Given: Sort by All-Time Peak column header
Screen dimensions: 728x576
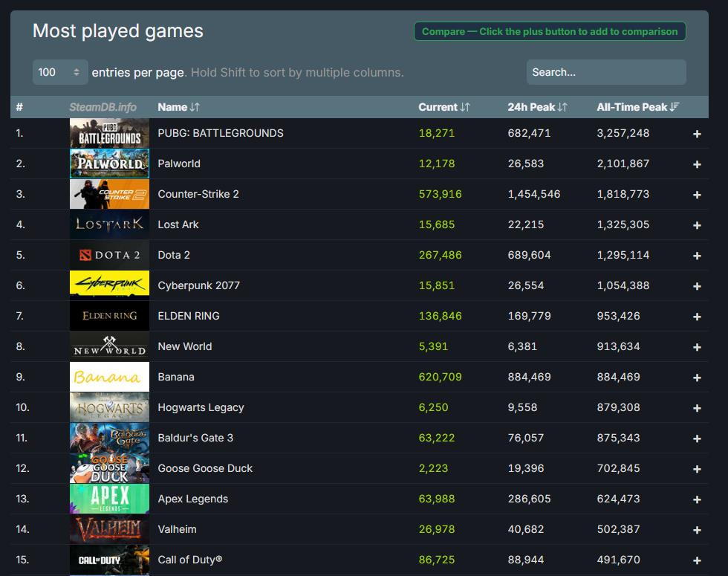Looking at the screenshot, I should (637, 107).
